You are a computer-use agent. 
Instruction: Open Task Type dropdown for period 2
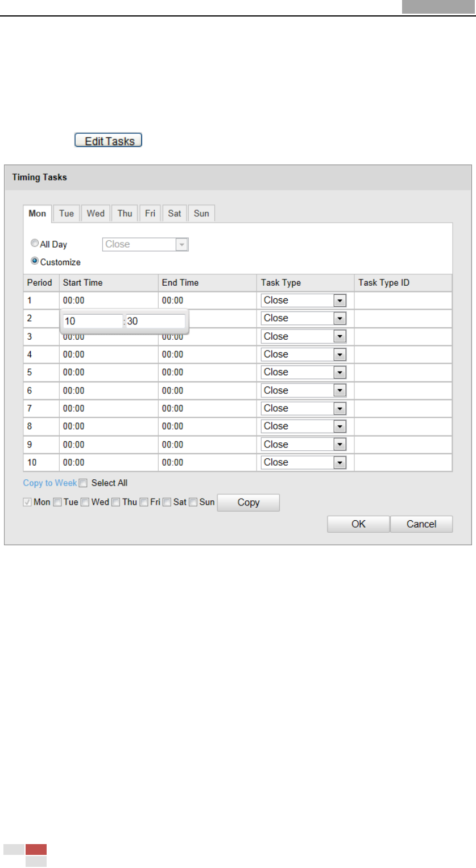(304, 318)
